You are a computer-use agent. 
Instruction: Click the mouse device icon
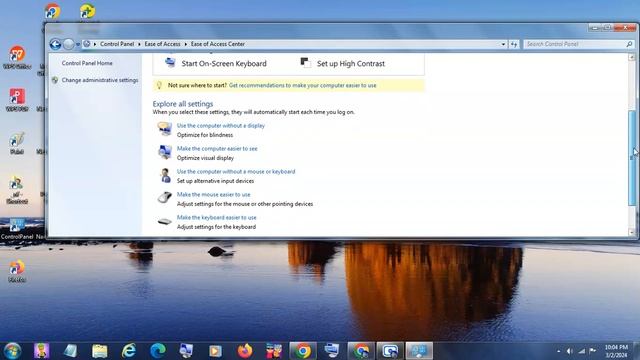164,198
